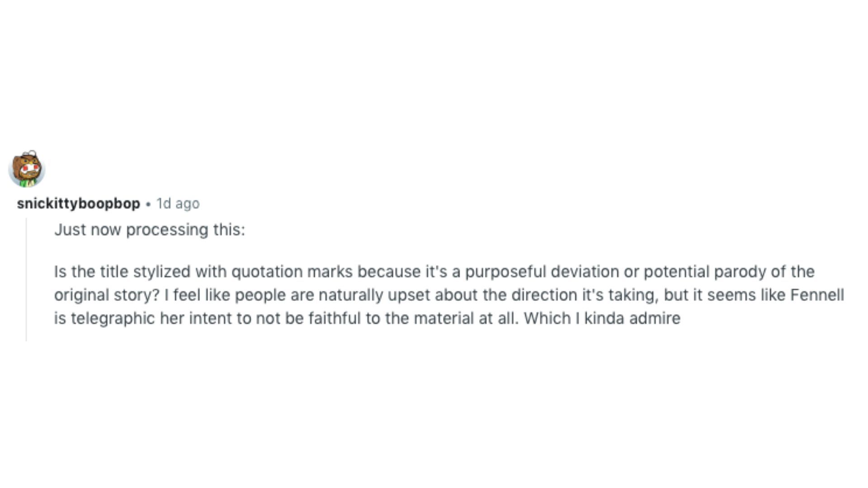Screen dimensions: 868x488
Task: Click the snickittyboopbop user avatar
Action: click(x=27, y=169)
